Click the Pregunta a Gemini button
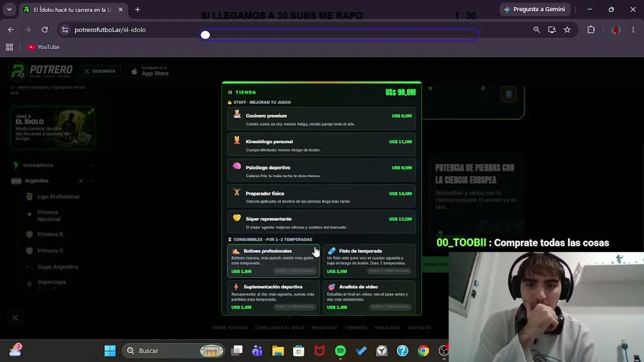Image resolution: width=644 pixels, height=362 pixels. [534, 10]
